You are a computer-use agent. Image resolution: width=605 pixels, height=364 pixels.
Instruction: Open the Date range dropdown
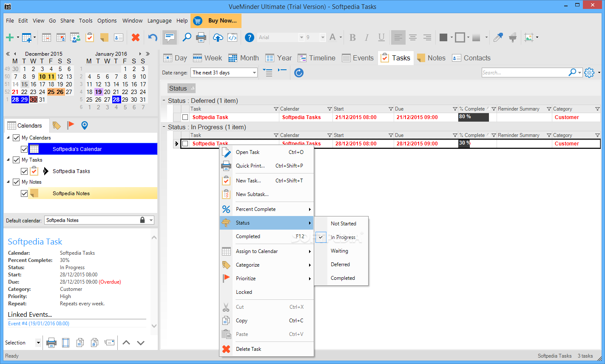point(254,73)
